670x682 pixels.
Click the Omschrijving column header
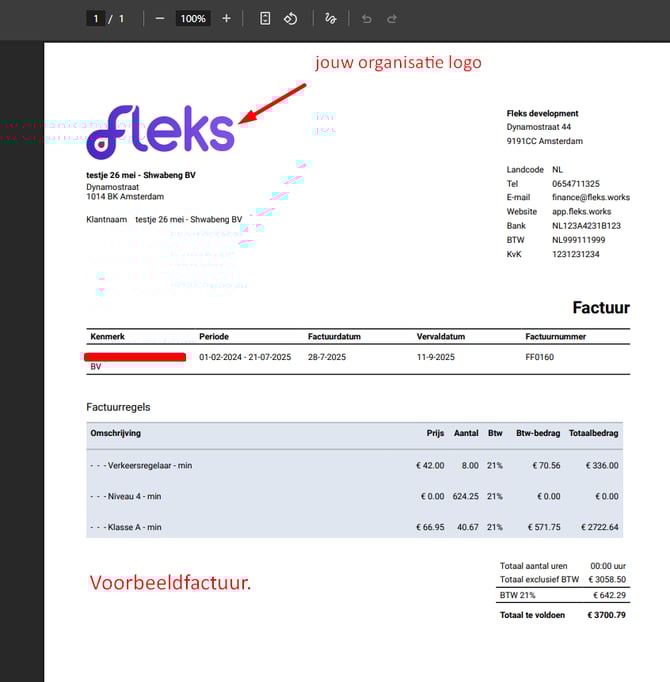pyautogui.click(x=115, y=433)
